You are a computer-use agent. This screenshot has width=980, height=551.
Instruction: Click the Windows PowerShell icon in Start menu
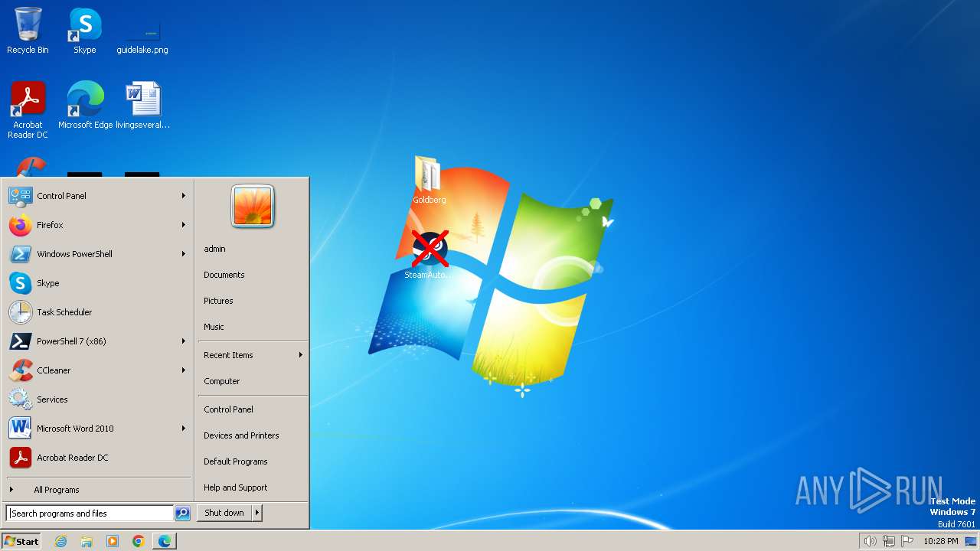pyautogui.click(x=20, y=254)
